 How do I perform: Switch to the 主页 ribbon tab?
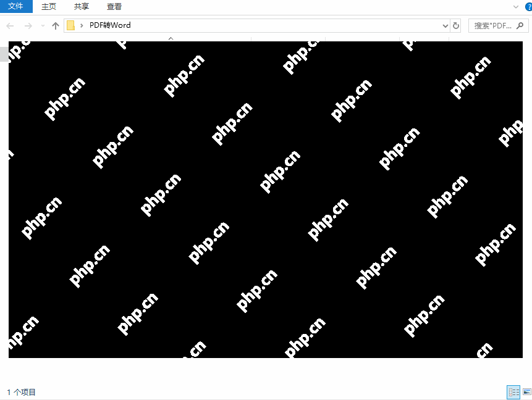point(48,7)
